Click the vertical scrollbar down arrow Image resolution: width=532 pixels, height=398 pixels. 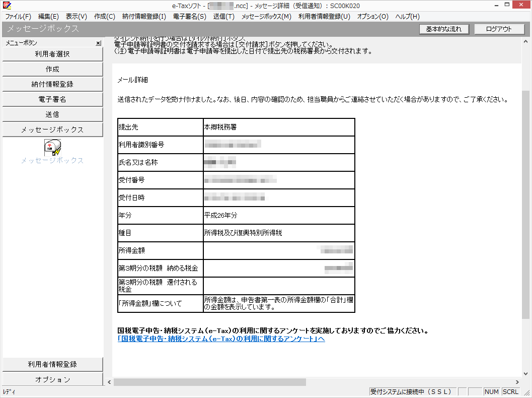526,373
